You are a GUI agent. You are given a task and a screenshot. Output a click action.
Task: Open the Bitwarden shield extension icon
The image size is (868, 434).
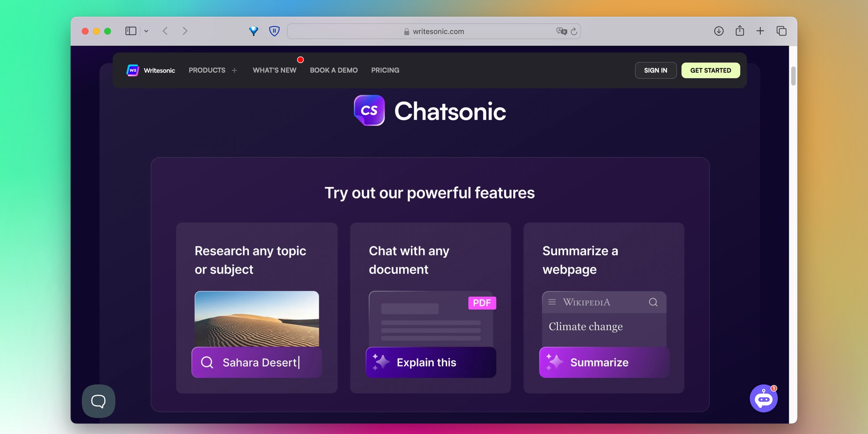[x=274, y=31]
